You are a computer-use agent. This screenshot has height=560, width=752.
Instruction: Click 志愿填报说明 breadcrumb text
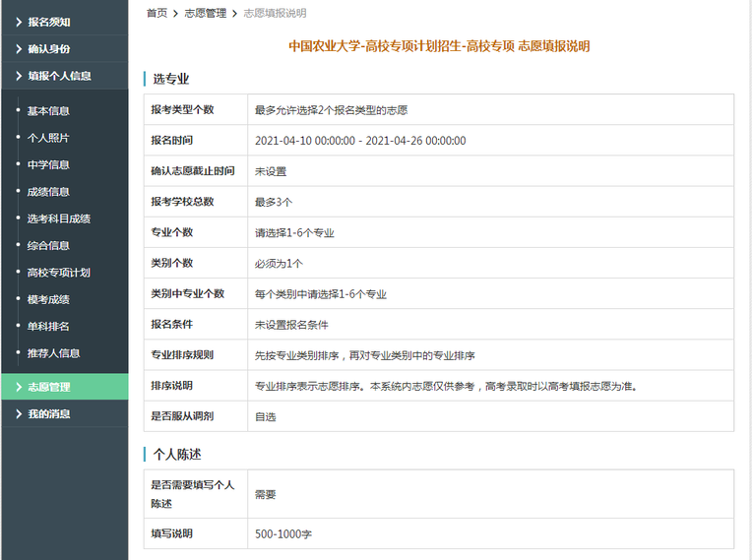275,14
